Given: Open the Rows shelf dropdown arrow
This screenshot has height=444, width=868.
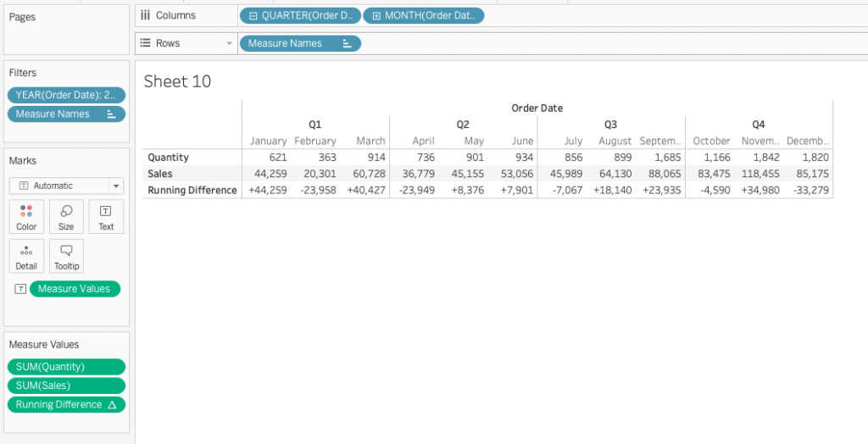Looking at the screenshot, I should [x=229, y=43].
